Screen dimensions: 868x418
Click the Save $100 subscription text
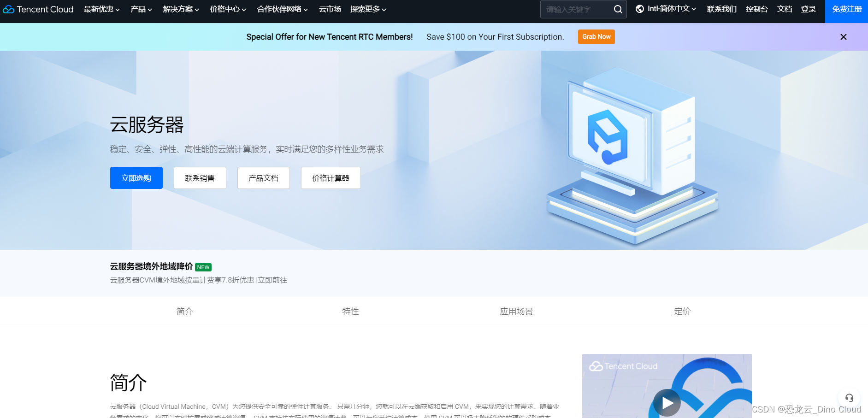[495, 37]
